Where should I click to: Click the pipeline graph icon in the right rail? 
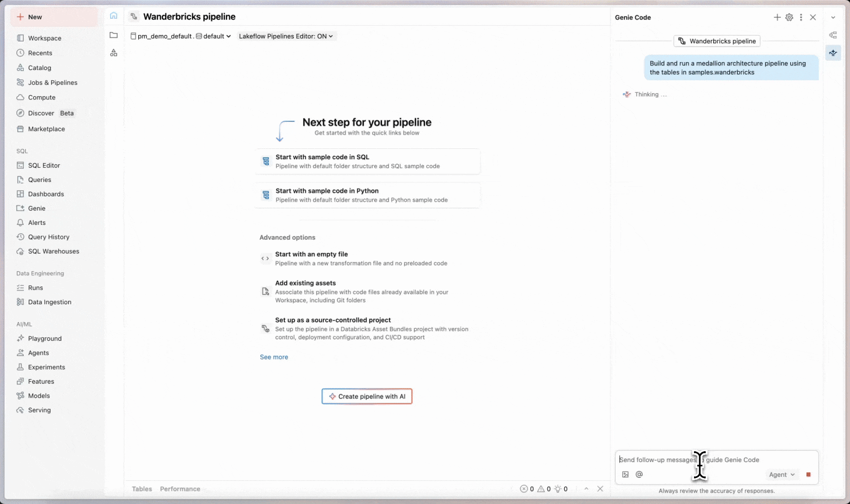click(x=833, y=35)
